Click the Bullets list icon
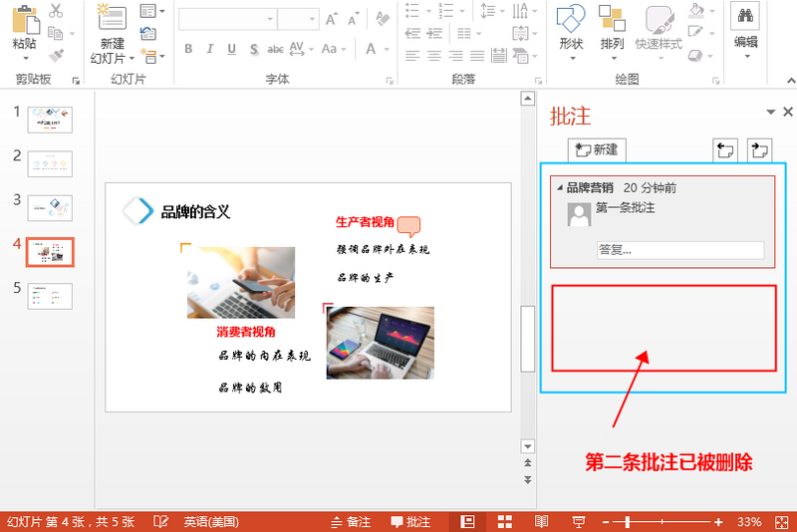797x532 pixels. pyautogui.click(x=412, y=10)
